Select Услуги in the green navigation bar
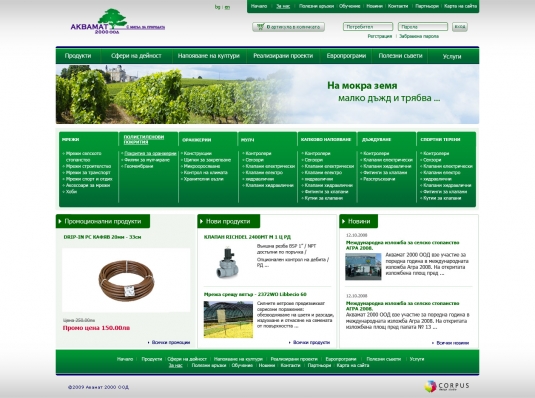Screen dimensions: 535x398 point(452,57)
